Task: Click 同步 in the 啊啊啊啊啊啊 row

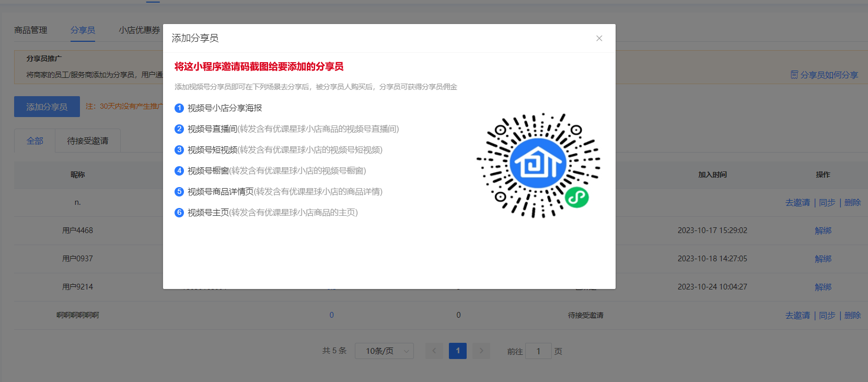Action: [827, 315]
